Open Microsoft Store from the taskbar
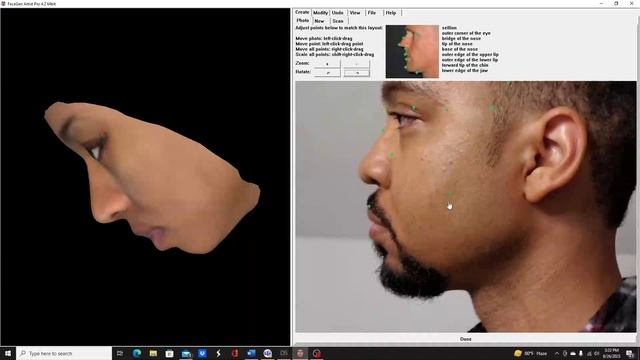This screenshot has width=640, height=360. [169, 353]
